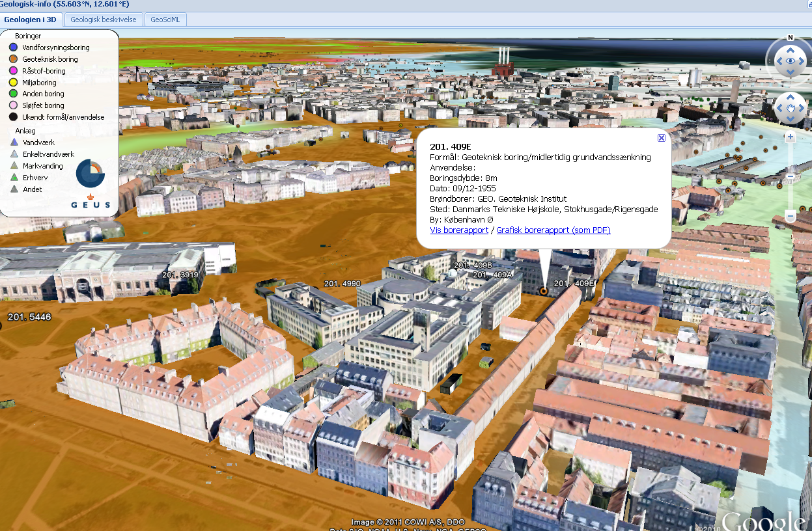The height and width of the screenshot is (531, 812).
Task: Zoom in using the plus icon
Action: tap(790, 137)
